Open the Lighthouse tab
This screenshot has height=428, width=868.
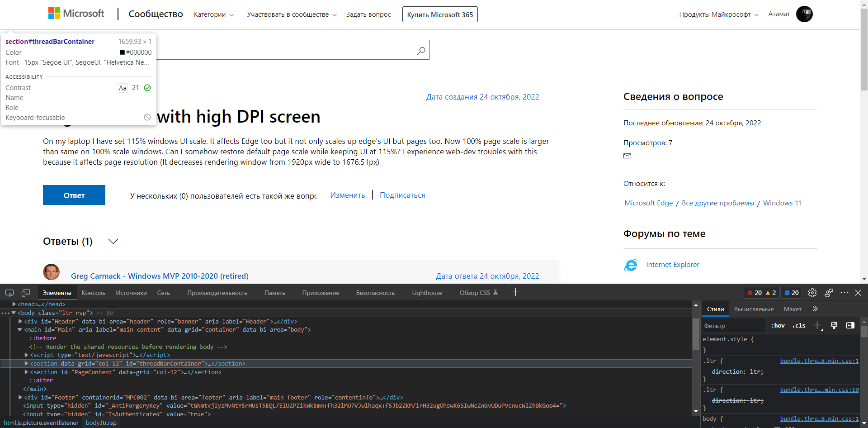tap(427, 293)
